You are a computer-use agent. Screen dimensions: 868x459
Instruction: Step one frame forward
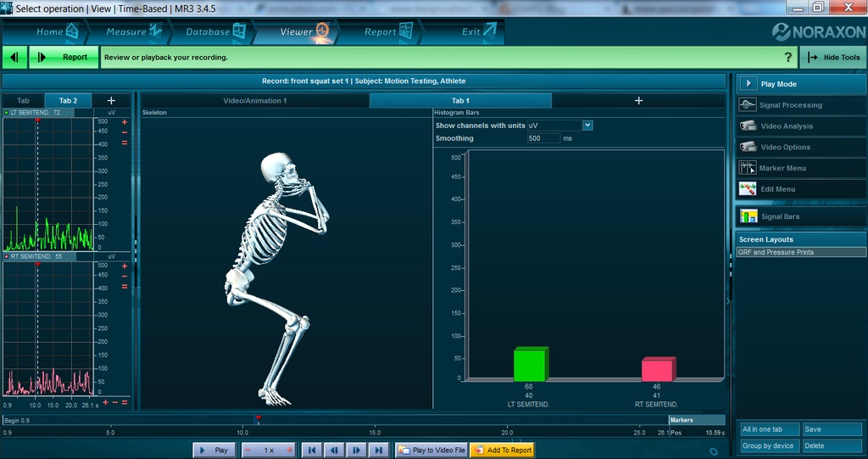(357, 451)
